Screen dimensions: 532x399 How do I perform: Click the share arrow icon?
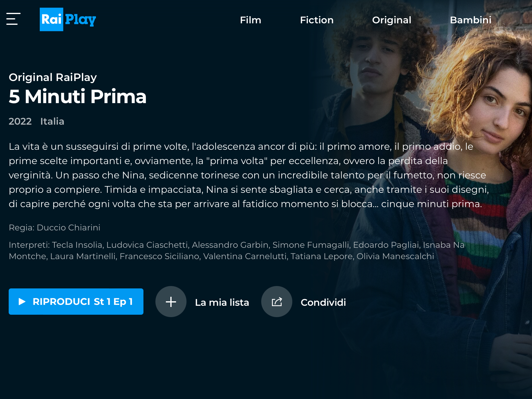(277, 302)
